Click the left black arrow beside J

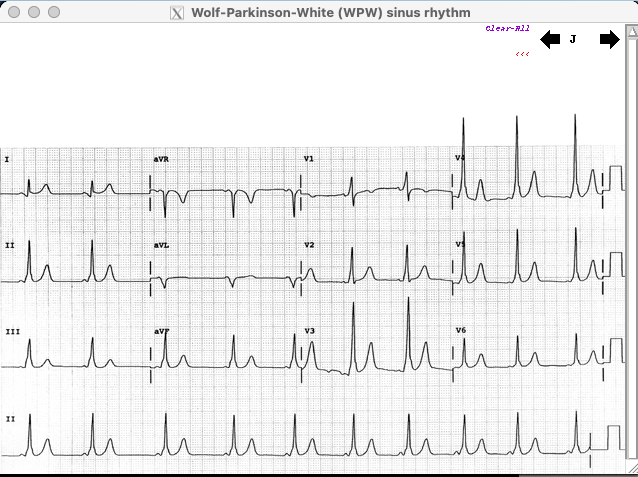pyautogui.click(x=550, y=40)
